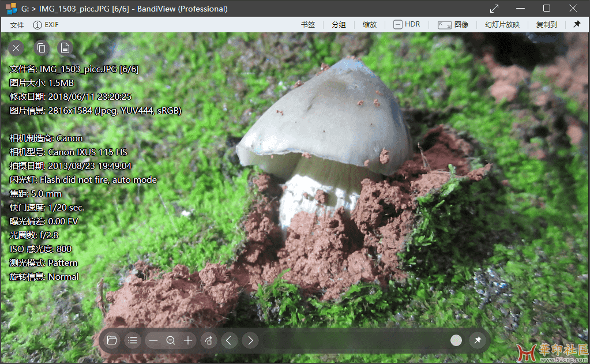Screen dimensions: 590x364
Task: Click the file name text IMG_1503_picc.JPG [6/6]
Action: (x=89, y=69)
